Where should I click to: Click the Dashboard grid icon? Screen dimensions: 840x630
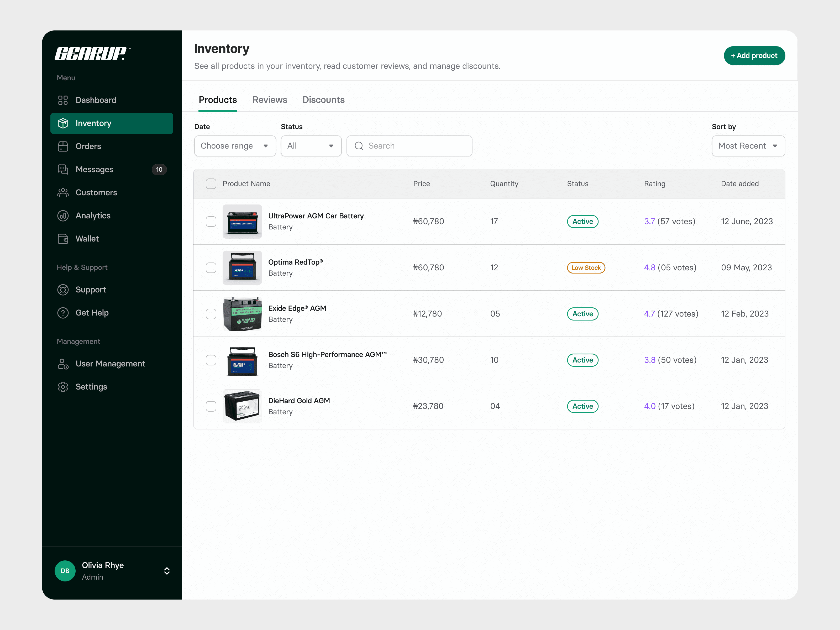pyautogui.click(x=63, y=100)
